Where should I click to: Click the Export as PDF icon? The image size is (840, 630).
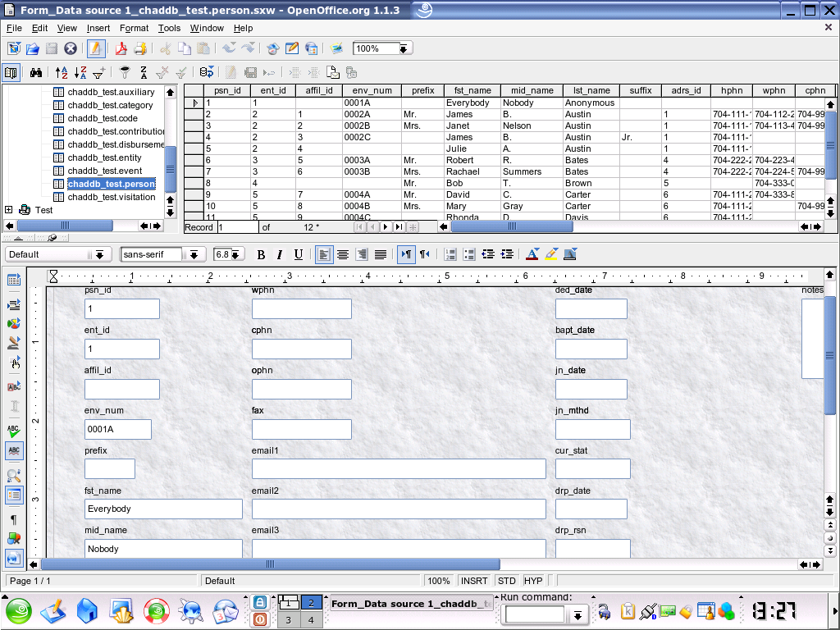click(121, 48)
